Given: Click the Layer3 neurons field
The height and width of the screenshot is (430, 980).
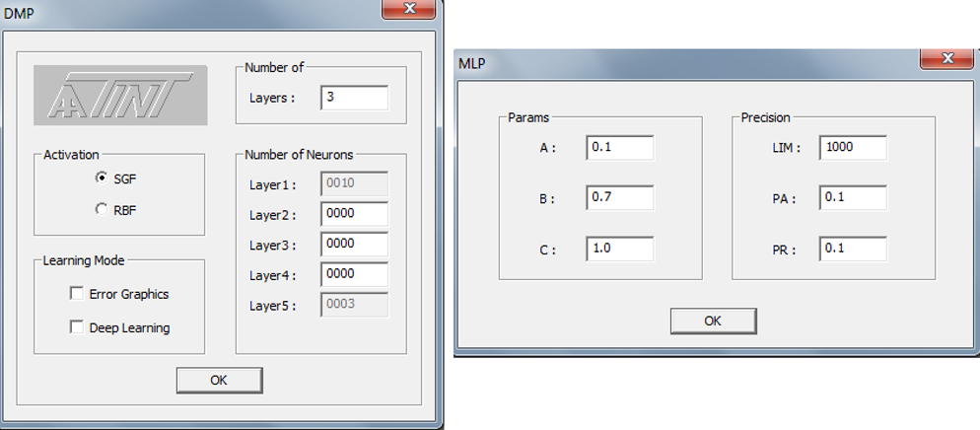Looking at the screenshot, I should [354, 244].
